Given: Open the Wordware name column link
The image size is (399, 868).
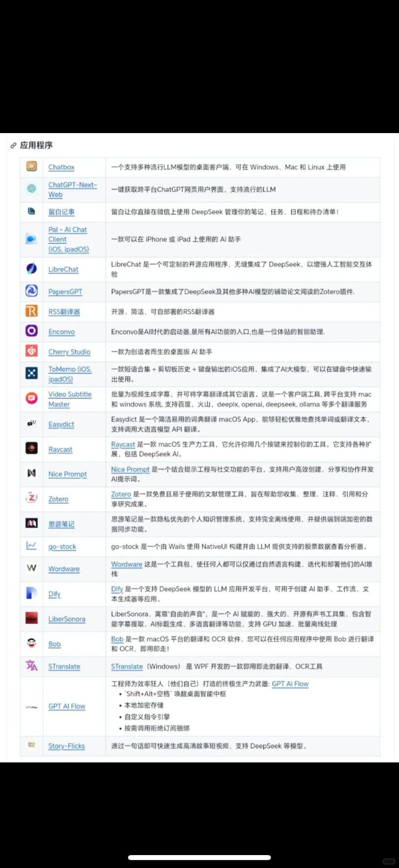Looking at the screenshot, I should point(64,569).
